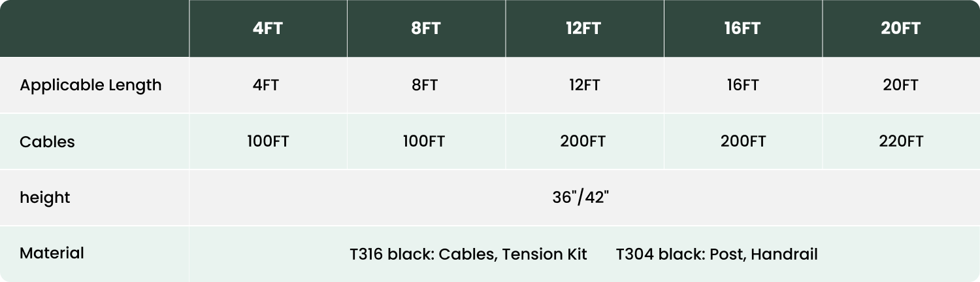Select the 8FT column header
The image size is (980, 282).
click(425, 29)
